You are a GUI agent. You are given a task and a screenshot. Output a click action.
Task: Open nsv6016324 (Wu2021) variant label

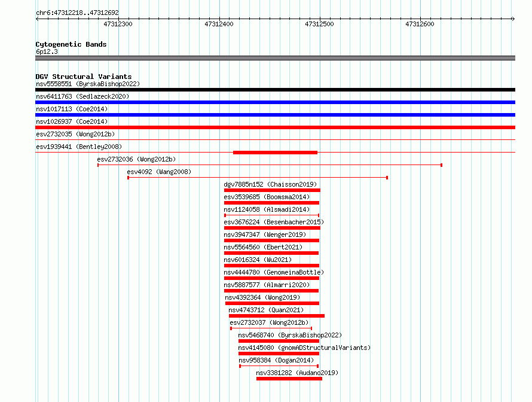(258, 260)
